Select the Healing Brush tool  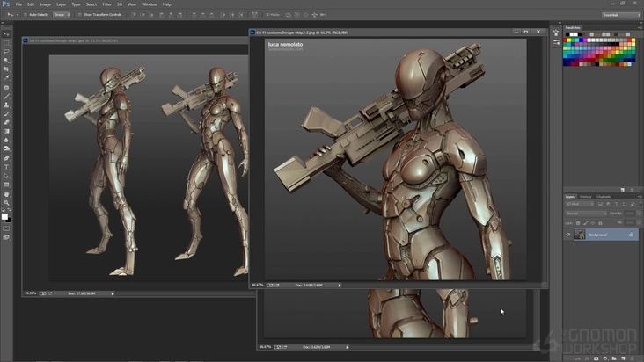[6, 88]
